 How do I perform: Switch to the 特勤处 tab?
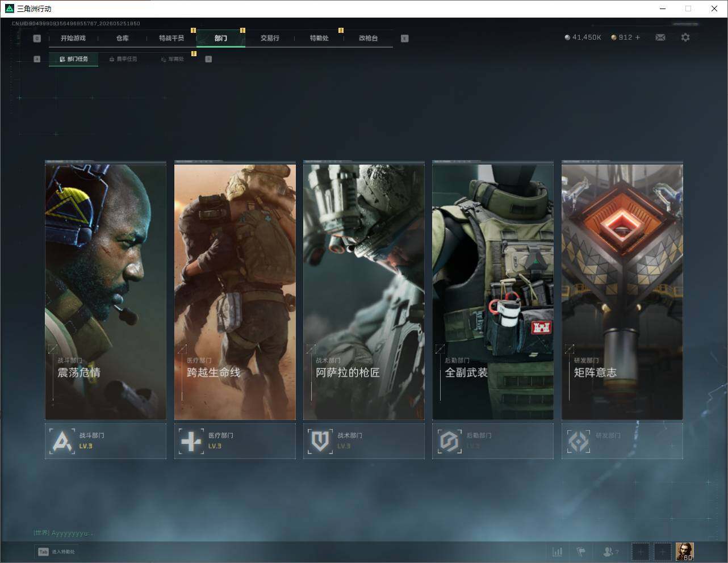tap(319, 38)
